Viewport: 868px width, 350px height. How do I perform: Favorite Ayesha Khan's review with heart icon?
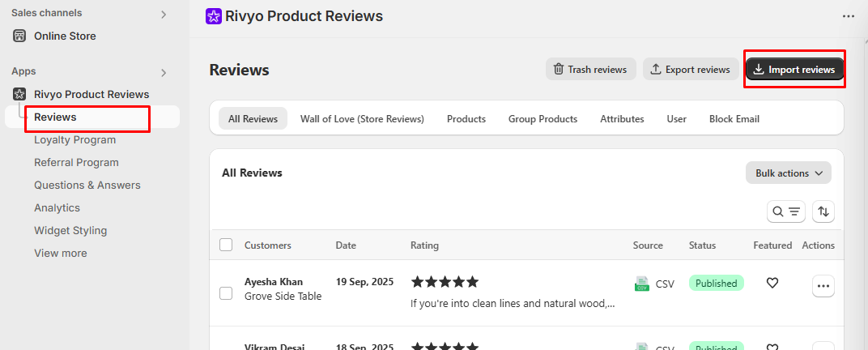[x=772, y=283]
